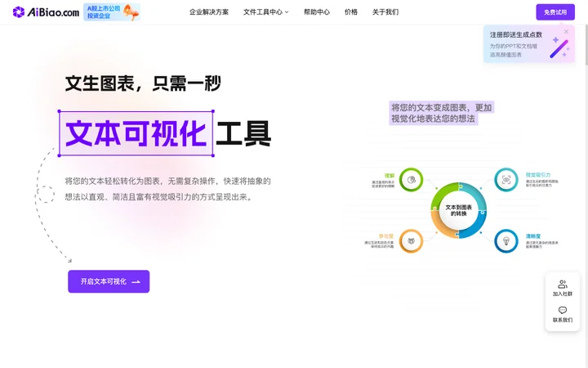Select the highlighted 文本可视化 heading box
Screen dimensions: 588x368
click(x=136, y=133)
